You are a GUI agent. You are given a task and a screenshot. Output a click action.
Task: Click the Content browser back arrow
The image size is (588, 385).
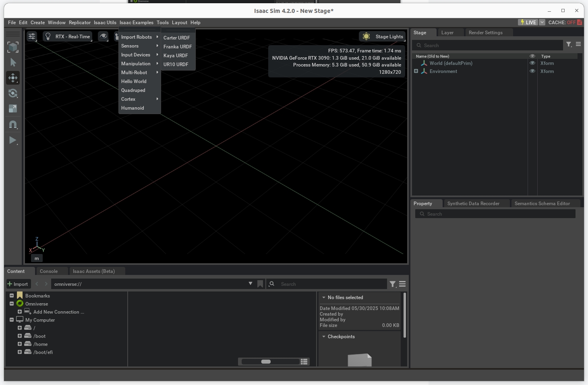tap(37, 284)
